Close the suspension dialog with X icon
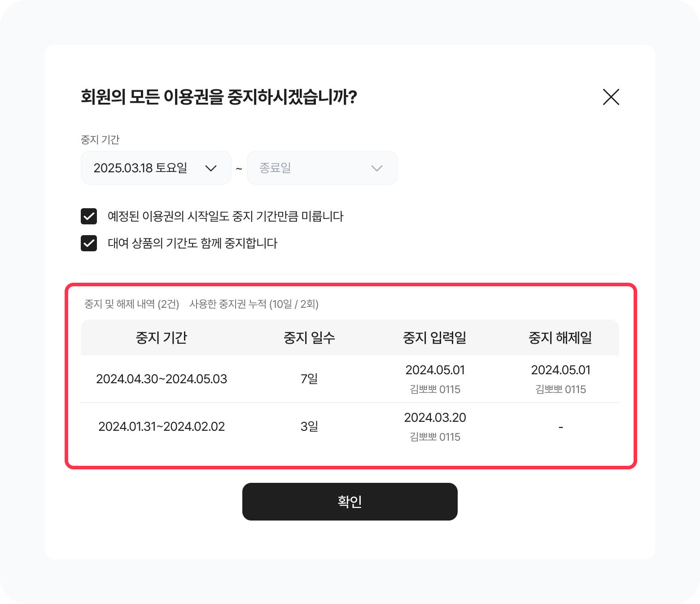 coord(611,97)
